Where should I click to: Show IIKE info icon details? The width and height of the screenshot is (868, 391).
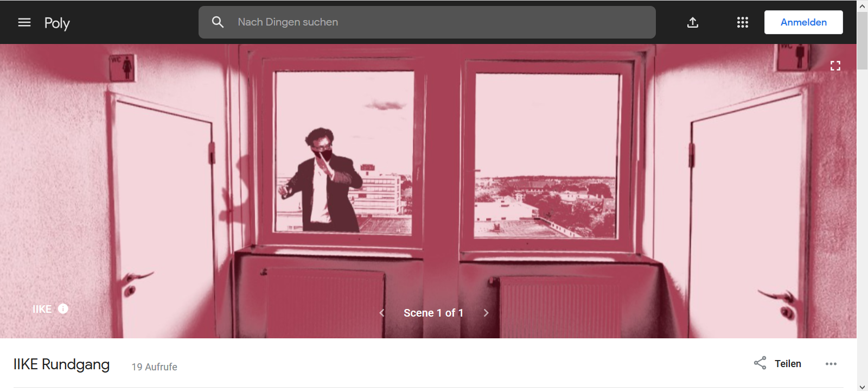63,308
